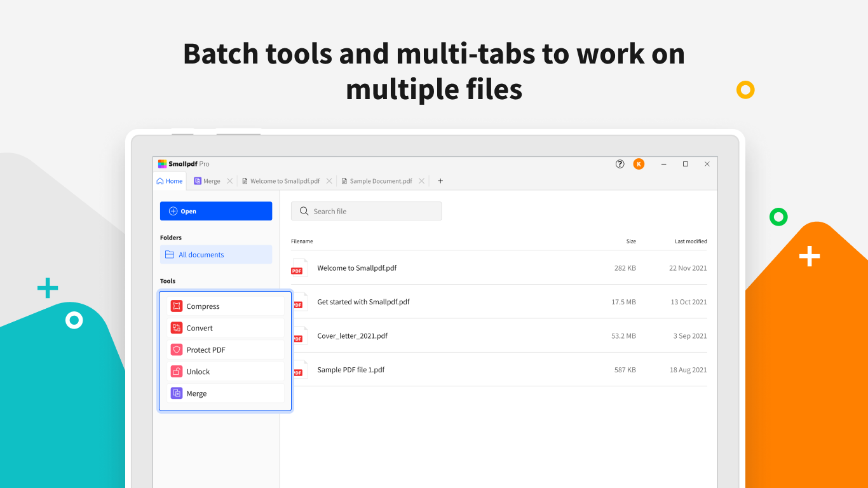Switch to the Home tab
The image size is (868, 488).
click(170, 181)
